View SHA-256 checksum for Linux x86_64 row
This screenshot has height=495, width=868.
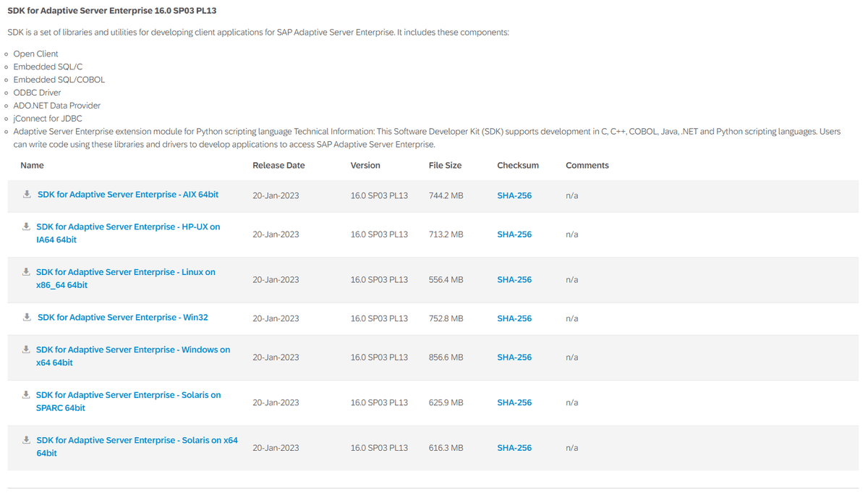514,279
